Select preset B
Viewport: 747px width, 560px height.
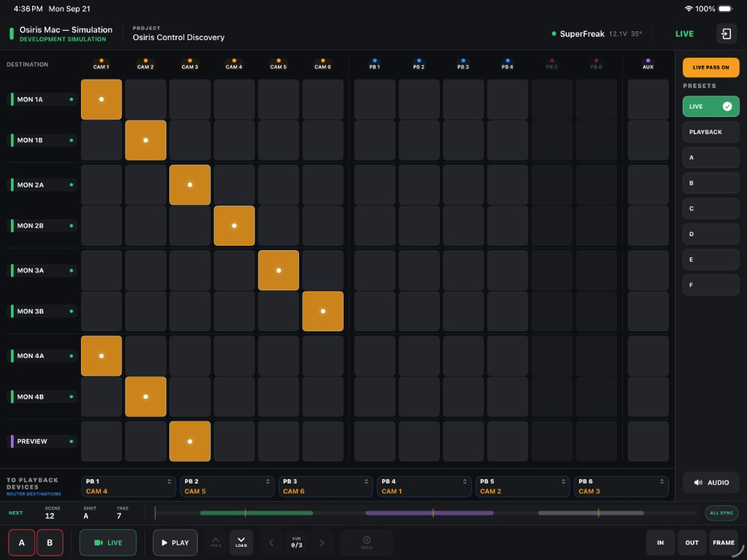(711, 183)
